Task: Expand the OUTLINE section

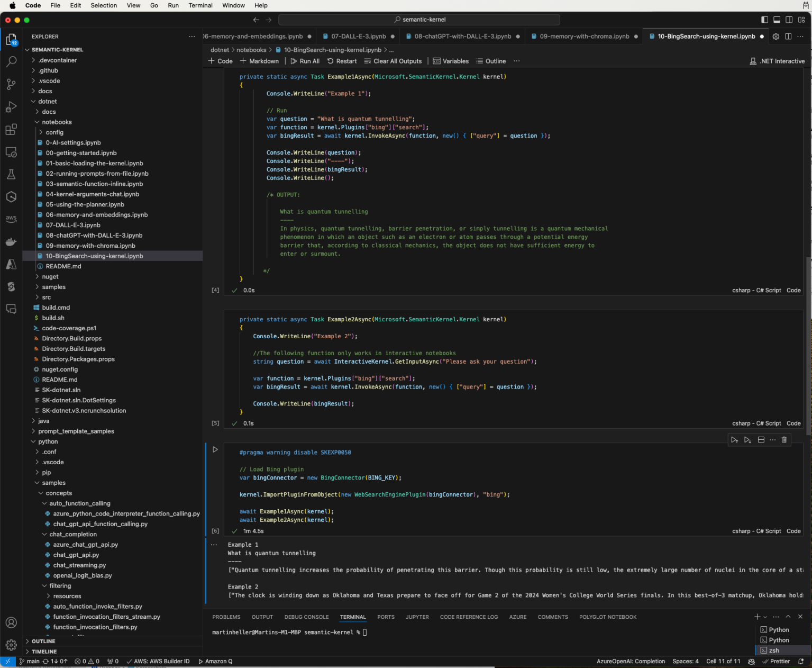Action: 43,641
